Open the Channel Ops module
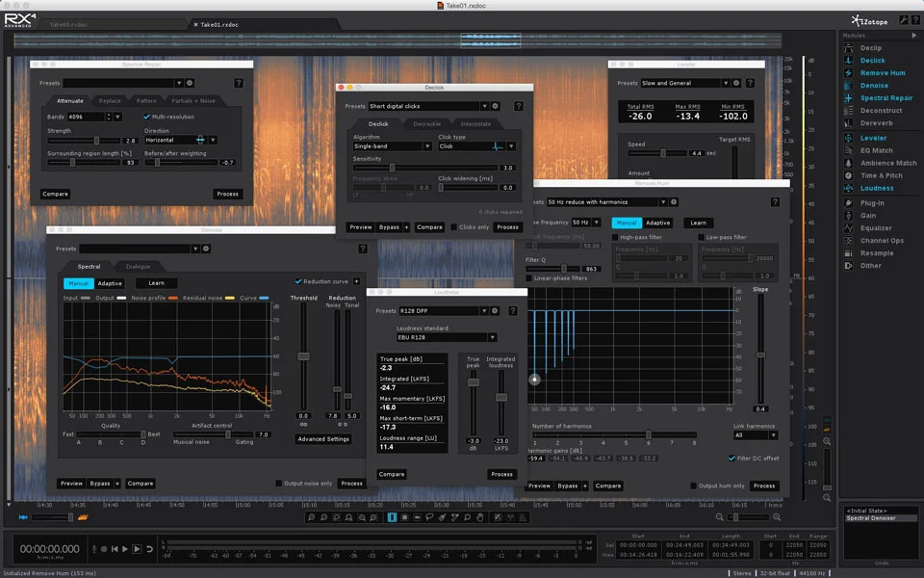Viewport: 924px width, 578px height. coord(882,241)
